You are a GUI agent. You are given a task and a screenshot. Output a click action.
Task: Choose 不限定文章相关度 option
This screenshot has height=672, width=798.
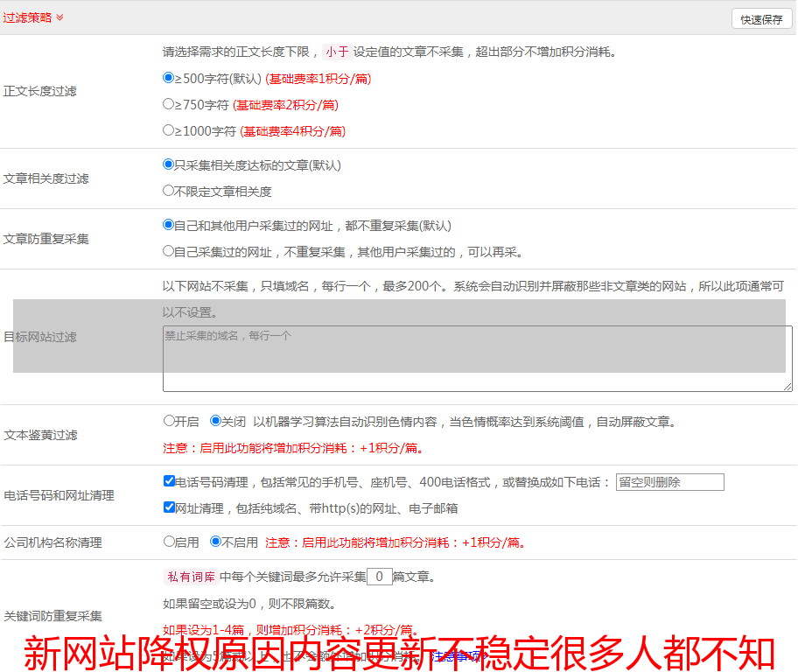pyautogui.click(x=169, y=191)
